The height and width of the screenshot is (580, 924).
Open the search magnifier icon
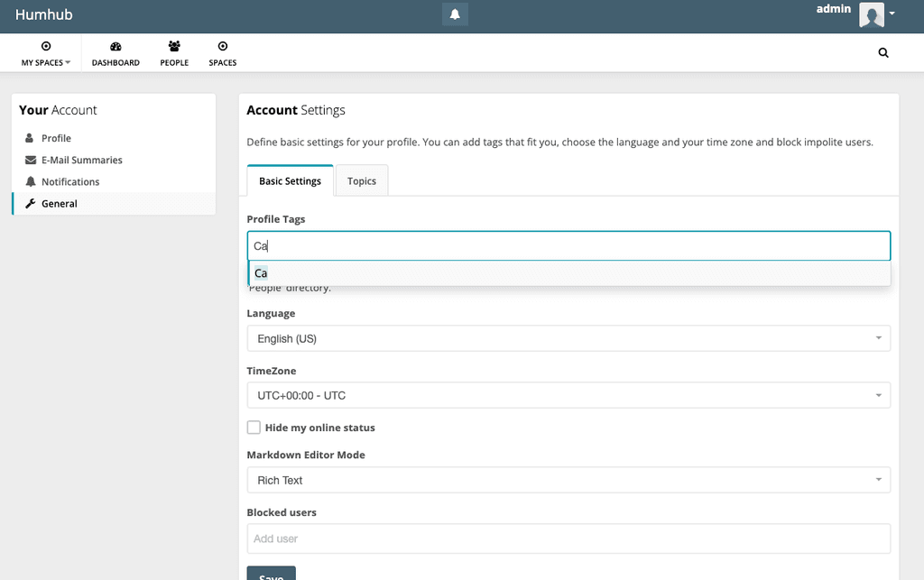883,52
